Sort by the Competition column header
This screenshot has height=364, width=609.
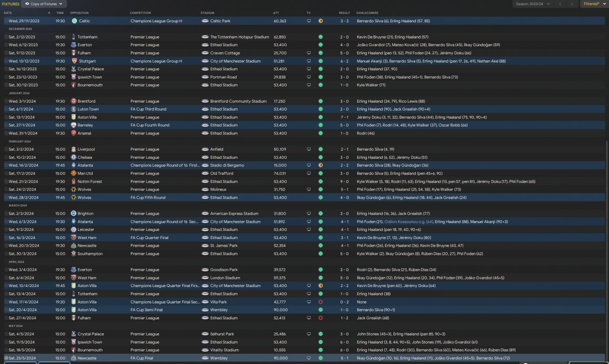point(141,13)
